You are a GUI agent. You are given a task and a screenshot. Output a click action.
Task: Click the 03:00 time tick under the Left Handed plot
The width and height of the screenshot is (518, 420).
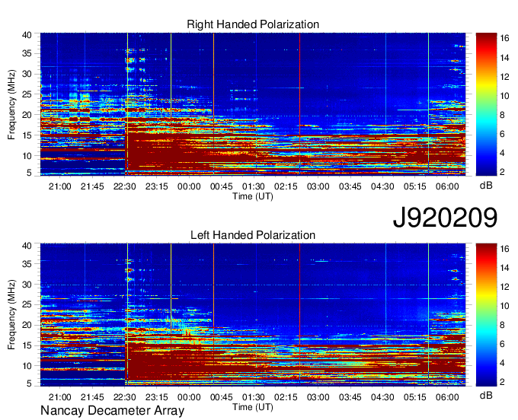(x=318, y=397)
